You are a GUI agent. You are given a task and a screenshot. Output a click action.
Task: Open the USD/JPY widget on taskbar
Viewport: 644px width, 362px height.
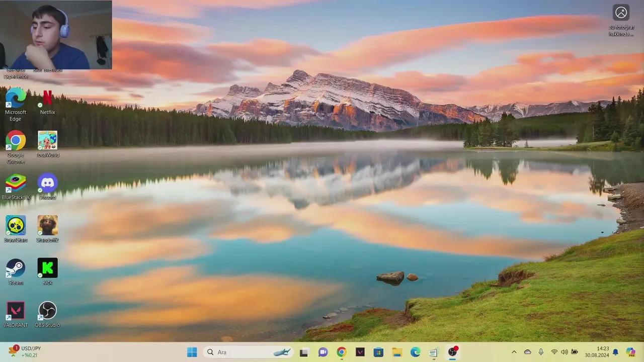click(24, 351)
